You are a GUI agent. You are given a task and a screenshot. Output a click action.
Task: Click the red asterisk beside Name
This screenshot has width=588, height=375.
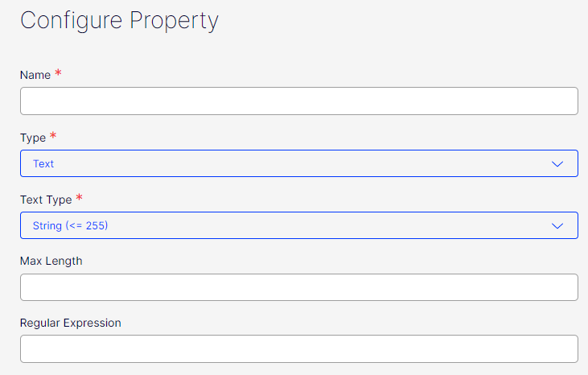58,74
